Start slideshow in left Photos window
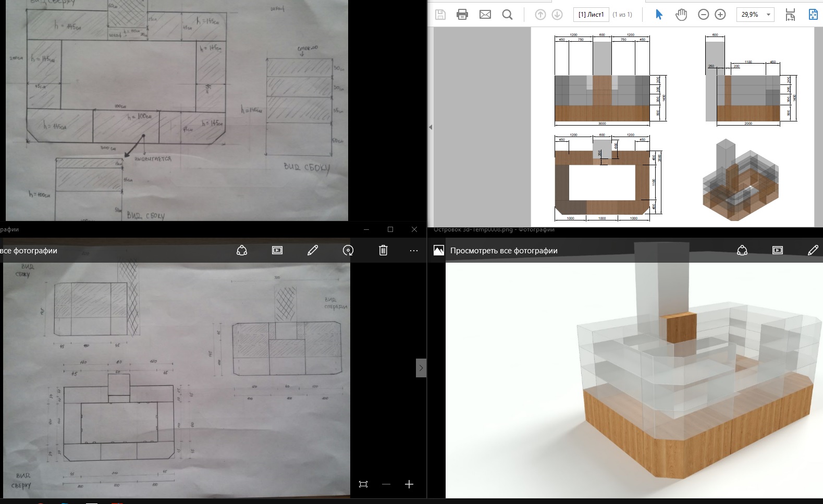This screenshot has height=504, width=823. coord(277,250)
